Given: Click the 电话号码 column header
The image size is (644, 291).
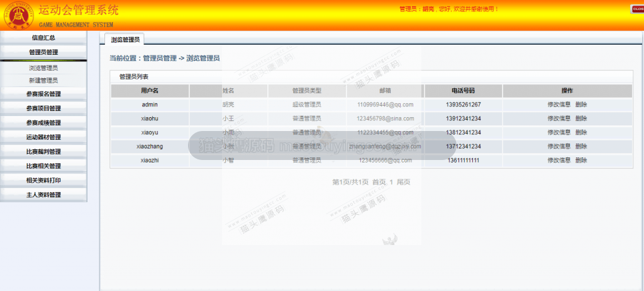Looking at the screenshot, I should point(464,91).
